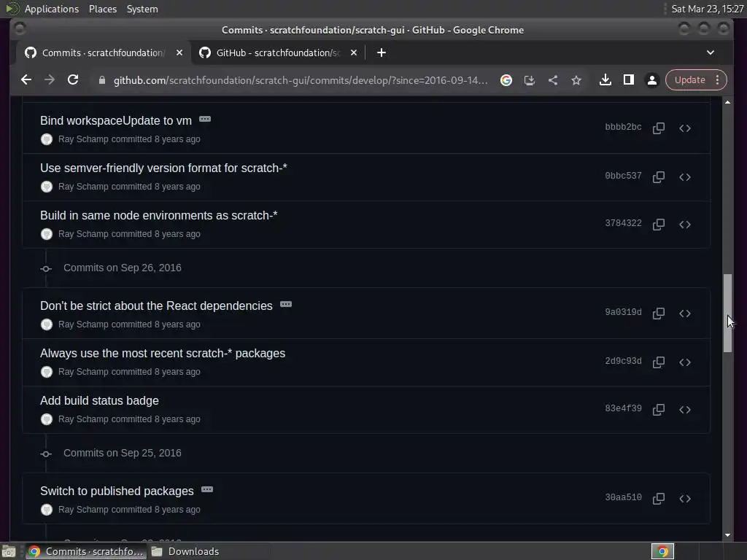Screen dimensions: 747x560
Task: Click Chrome workspace switcher icon in taskbar
Action: coord(662,551)
